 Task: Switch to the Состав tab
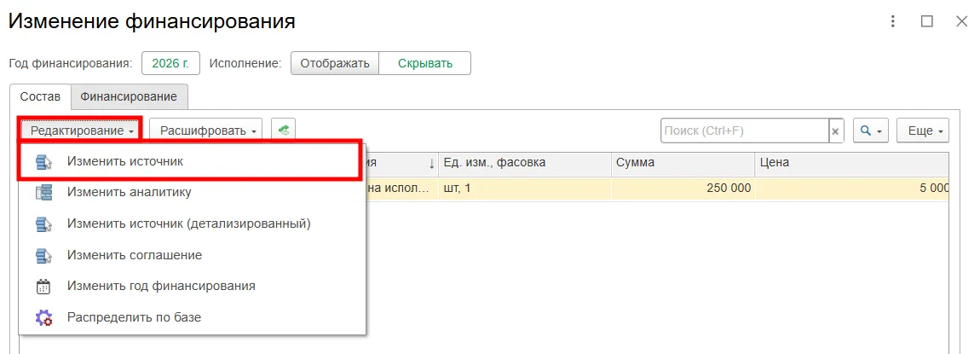(x=40, y=97)
